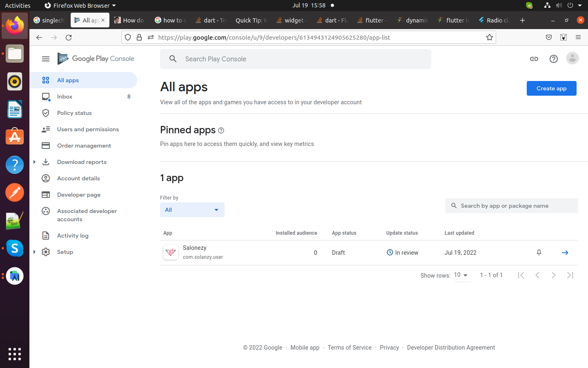Click the Installed audience column header
588x368 pixels.
296,233
